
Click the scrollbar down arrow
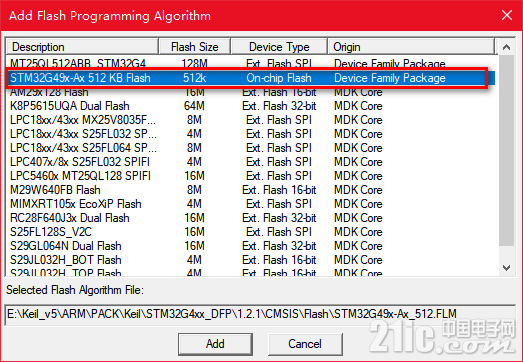coord(506,268)
